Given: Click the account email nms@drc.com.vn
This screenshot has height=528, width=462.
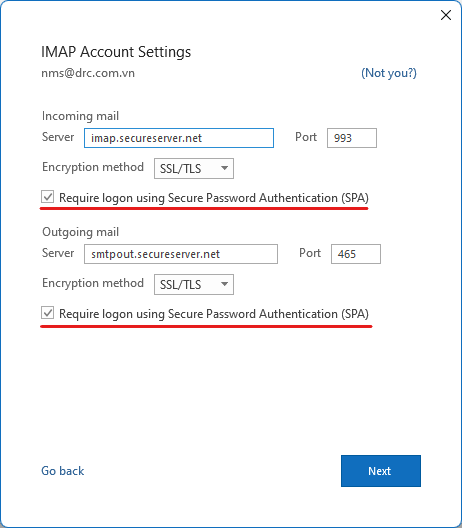Looking at the screenshot, I should tap(88, 73).
